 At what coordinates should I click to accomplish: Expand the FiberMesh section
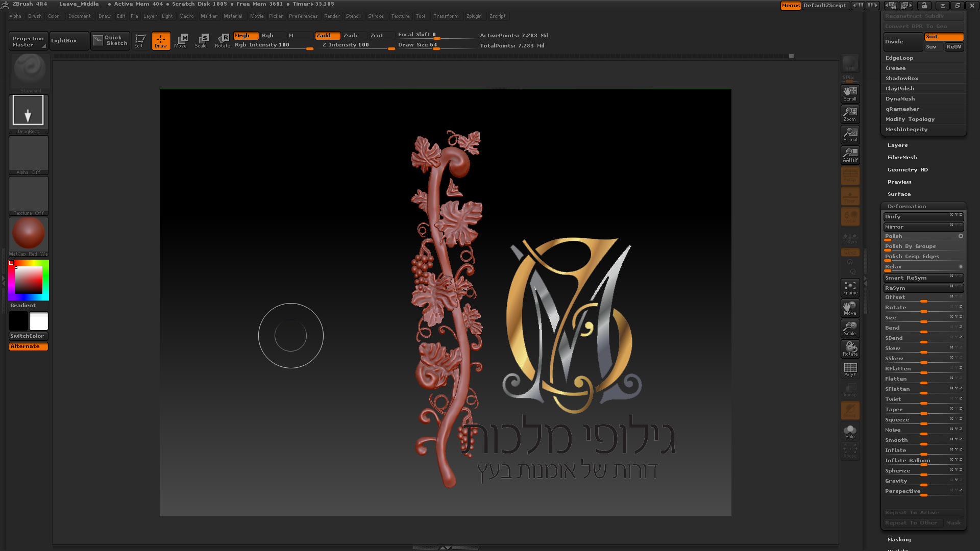pyautogui.click(x=902, y=158)
